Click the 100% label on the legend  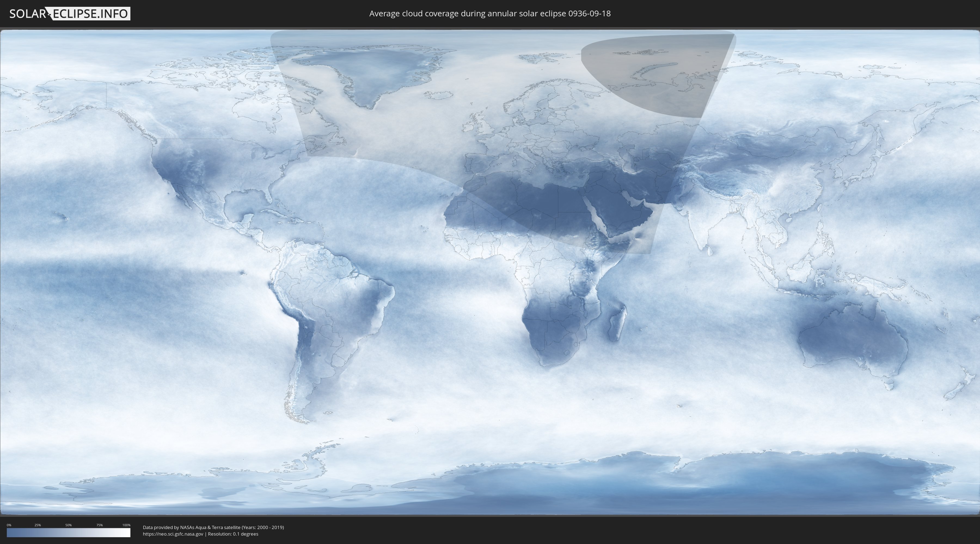pyautogui.click(x=126, y=525)
